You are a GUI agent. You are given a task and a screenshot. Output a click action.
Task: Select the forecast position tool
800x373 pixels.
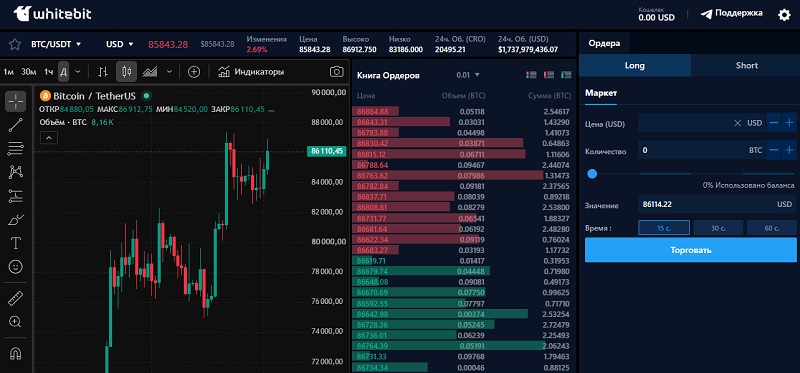[16, 196]
